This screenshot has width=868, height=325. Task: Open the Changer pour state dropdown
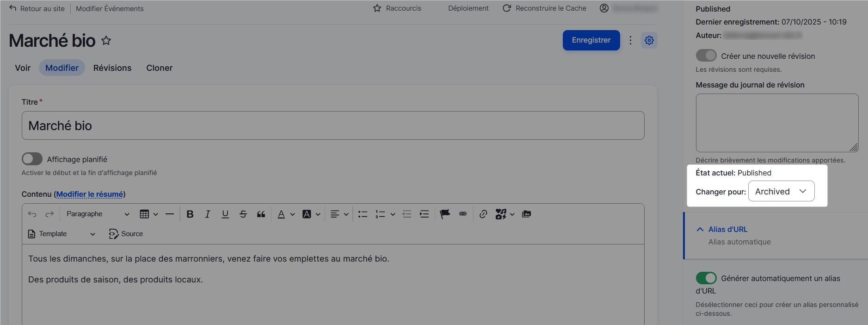click(x=781, y=191)
